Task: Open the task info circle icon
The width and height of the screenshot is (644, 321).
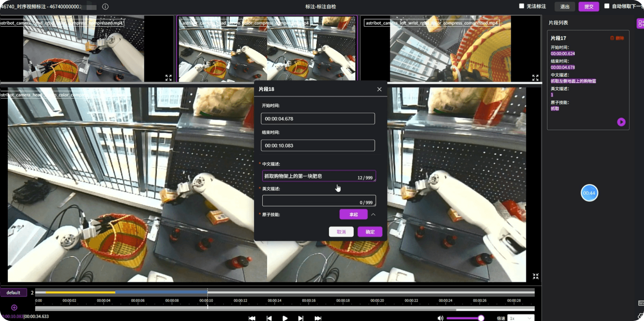Action: (x=105, y=6)
